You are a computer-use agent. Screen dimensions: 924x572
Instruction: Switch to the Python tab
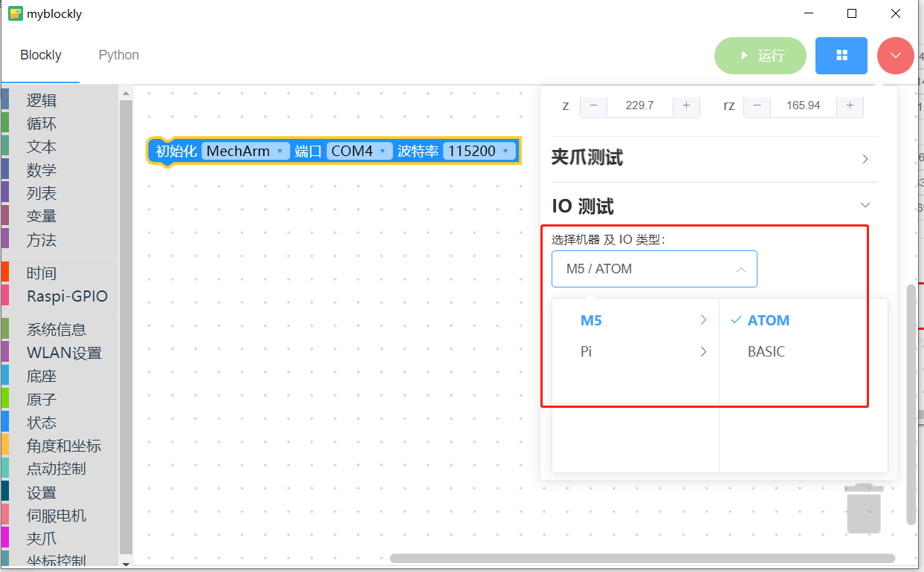coord(119,55)
